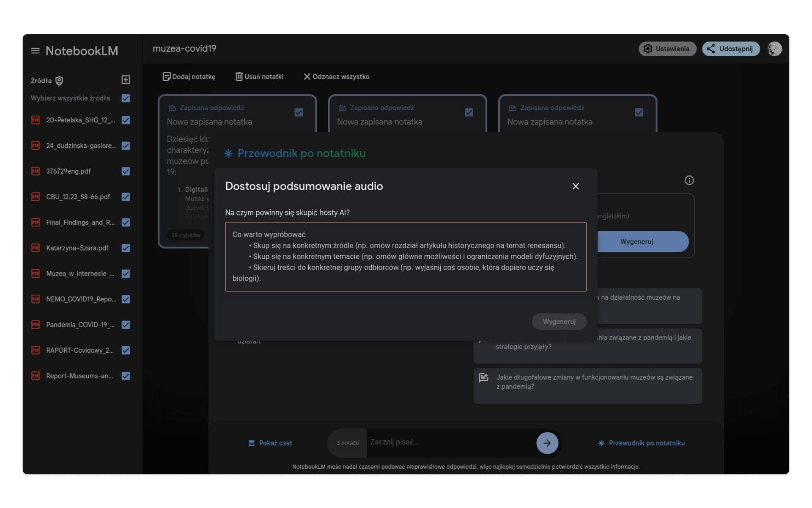
Task: Click the hosts focus text area in dialog
Action: [x=406, y=257]
